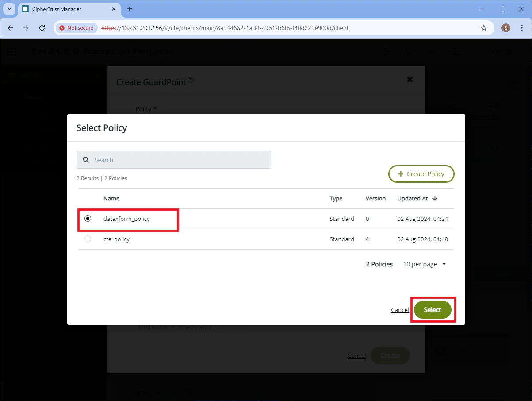Go back in the browser
The image size is (532, 401).
10,28
